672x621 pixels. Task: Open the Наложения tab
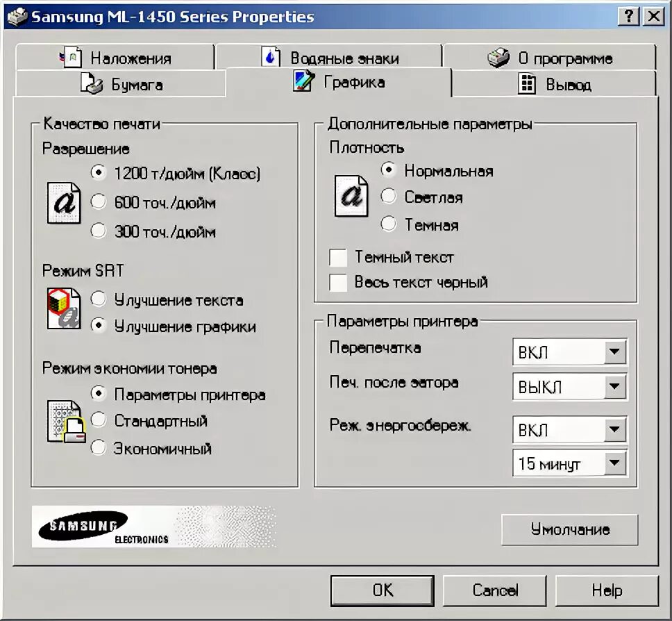[x=115, y=56]
